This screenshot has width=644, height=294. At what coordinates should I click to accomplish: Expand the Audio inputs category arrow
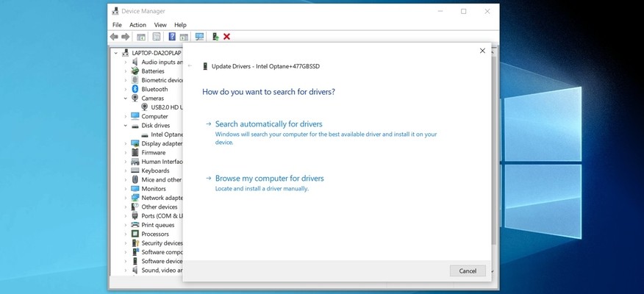click(x=125, y=62)
